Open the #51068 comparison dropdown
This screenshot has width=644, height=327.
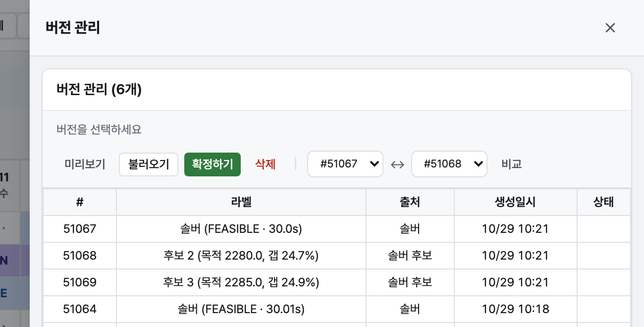pyautogui.click(x=449, y=164)
